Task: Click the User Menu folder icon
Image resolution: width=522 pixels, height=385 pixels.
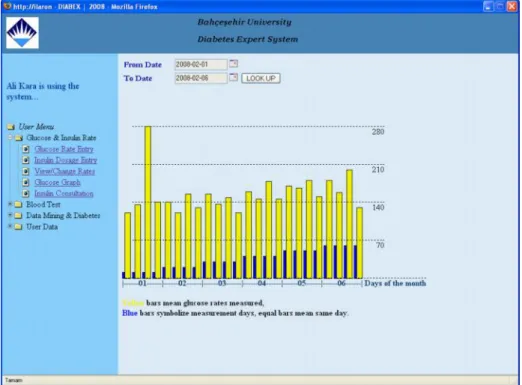Action: click(x=11, y=127)
